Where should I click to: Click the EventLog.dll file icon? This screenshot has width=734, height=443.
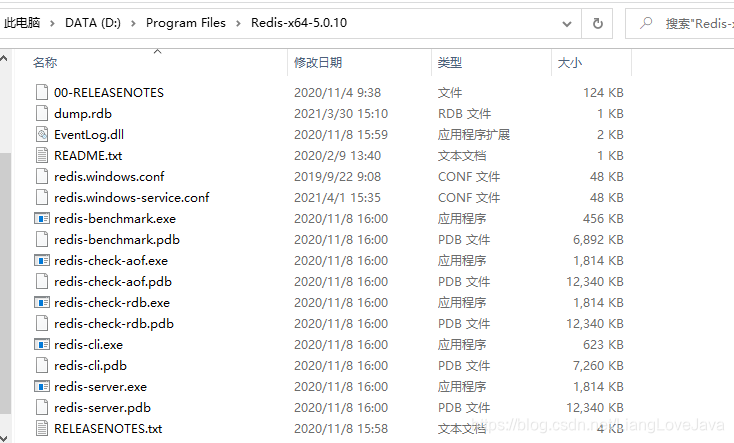(42, 134)
